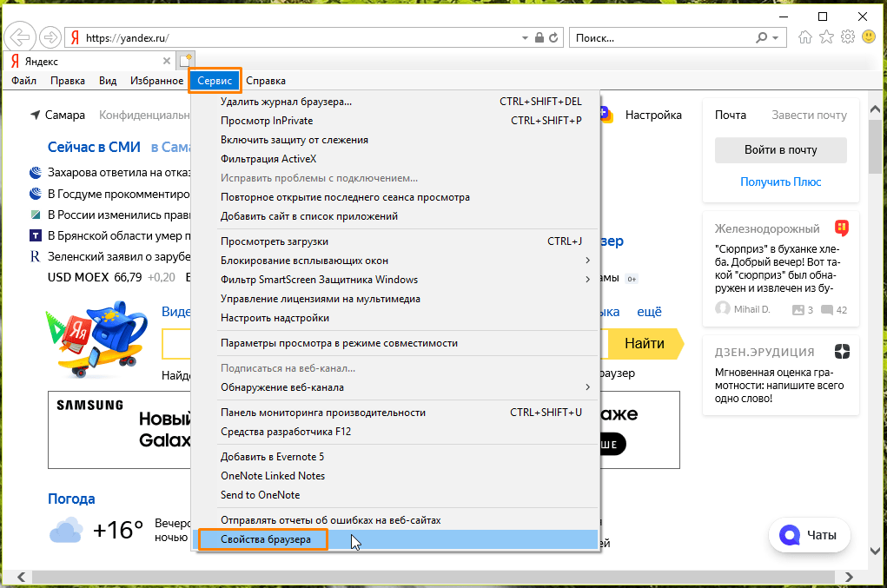The width and height of the screenshot is (887, 588).
Task: Choose Свойства браузера
Action: click(x=395, y=539)
